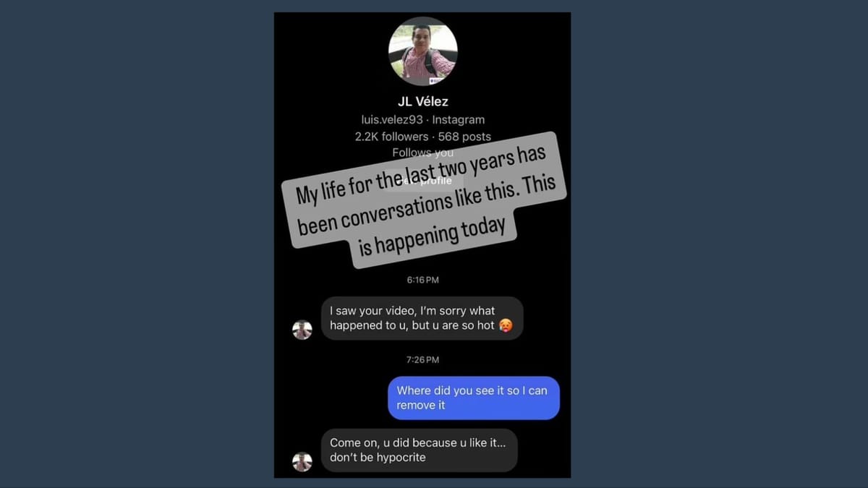Click the slate blue background outside the chat screenshot
This screenshot has width=868, height=488.
pos(137,246)
